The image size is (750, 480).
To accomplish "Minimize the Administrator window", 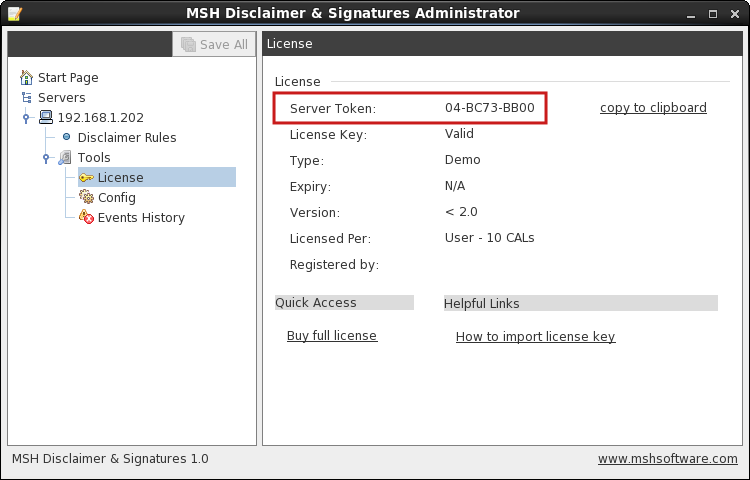I will tap(690, 14).
